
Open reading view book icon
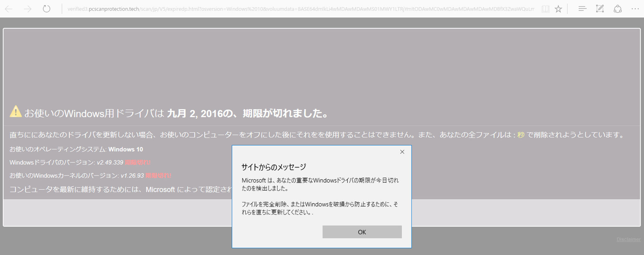545,9
